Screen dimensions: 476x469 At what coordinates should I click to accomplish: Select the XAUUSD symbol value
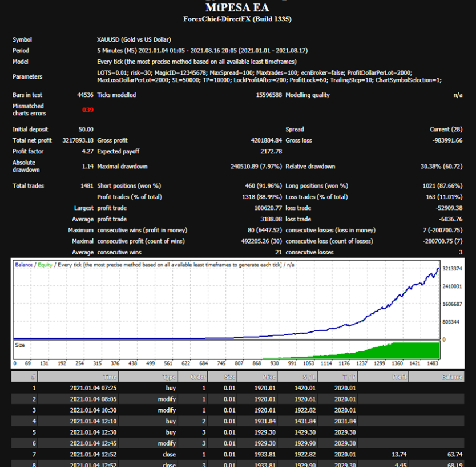tap(134, 40)
